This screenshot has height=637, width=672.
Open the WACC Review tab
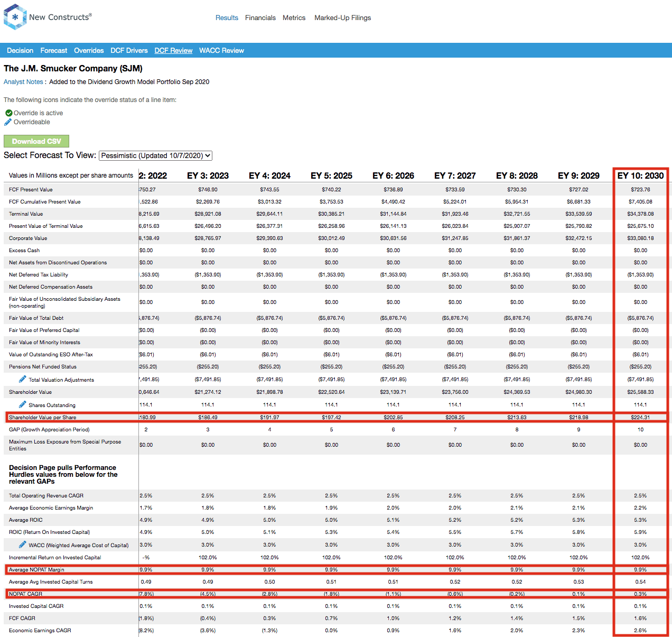[221, 51]
